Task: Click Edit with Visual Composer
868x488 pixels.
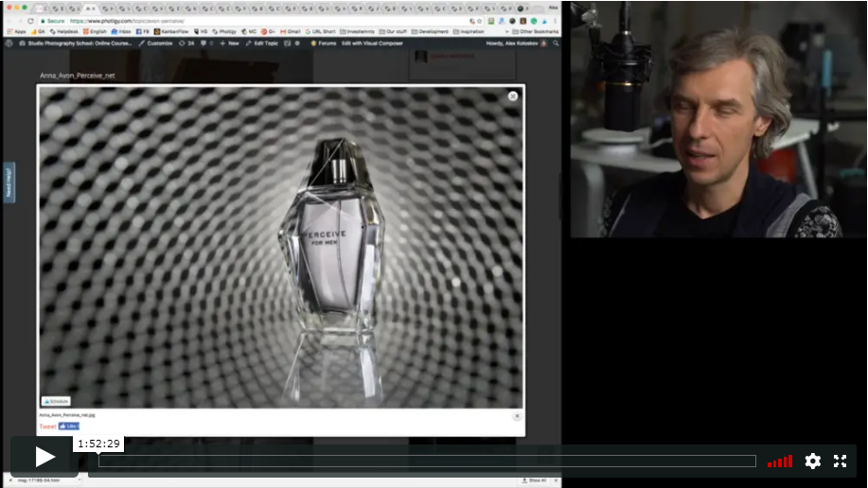Action: click(x=372, y=44)
